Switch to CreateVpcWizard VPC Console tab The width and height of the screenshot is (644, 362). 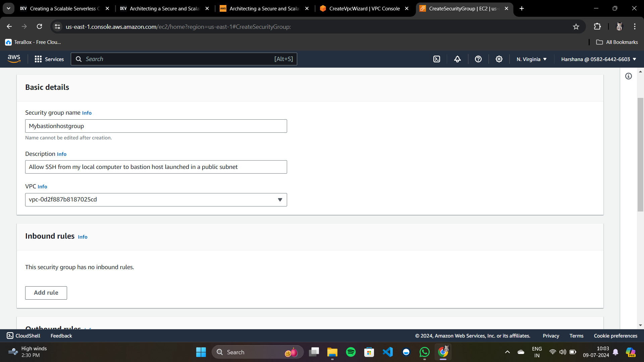(x=364, y=8)
